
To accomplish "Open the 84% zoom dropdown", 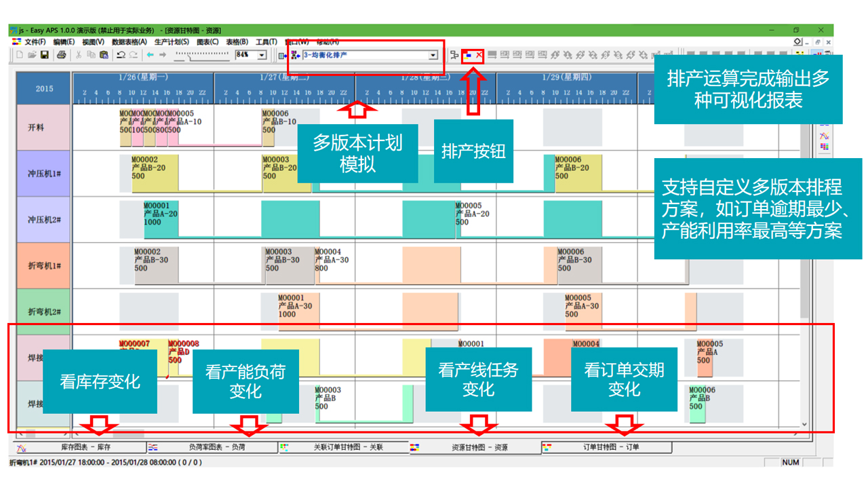I will pos(262,55).
